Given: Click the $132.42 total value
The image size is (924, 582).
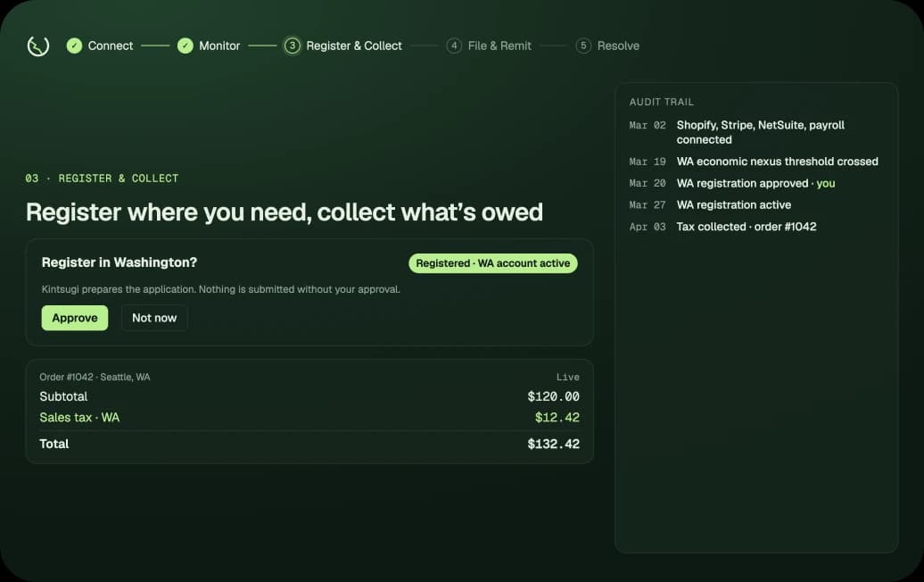Looking at the screenshot, I should click(x=553, y=444).
